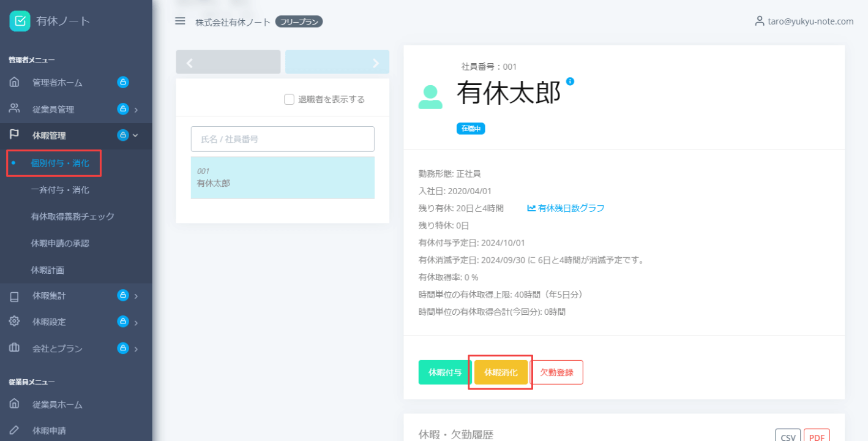This screenshot has width=868, height=441.
Task: Click the green 休暇付与 button
Action: tap(444, 372)
